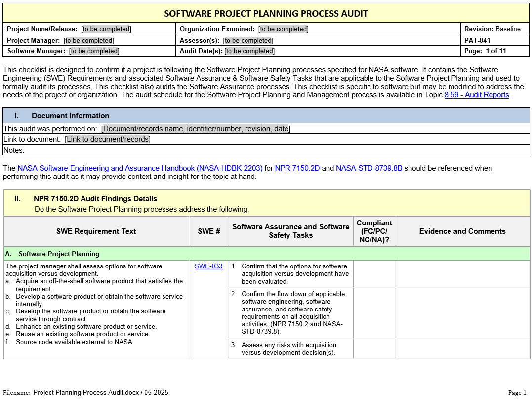The image size is (532, 399).
Task: Select the Document/records name placeholder text
Action: (196, 129)
